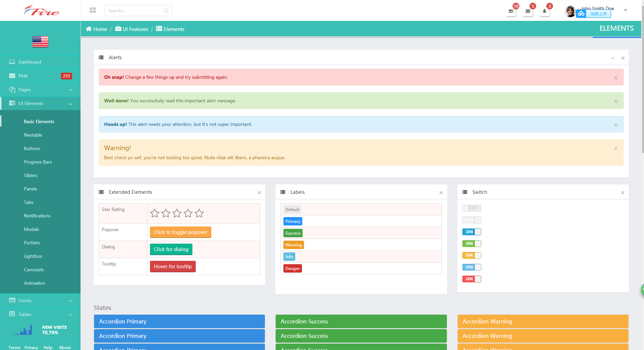Open the Sliders submenu item
Image resolution: width=644 pixels, height=350 pixels.
tap(31, 175)
